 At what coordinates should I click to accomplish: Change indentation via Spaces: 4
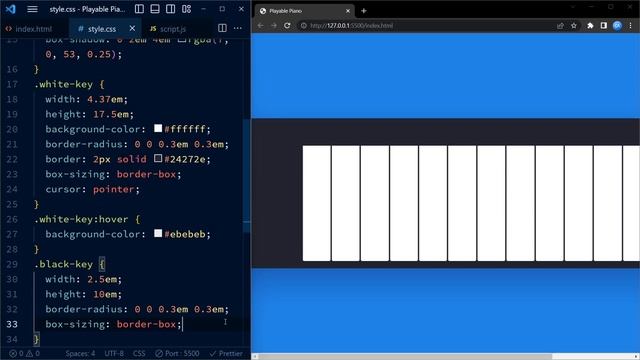pyautogui.click(x=80, y=353)
